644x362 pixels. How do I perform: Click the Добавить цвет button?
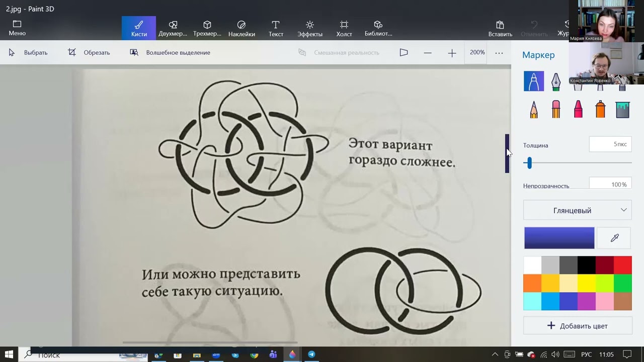tap(578, 326)
